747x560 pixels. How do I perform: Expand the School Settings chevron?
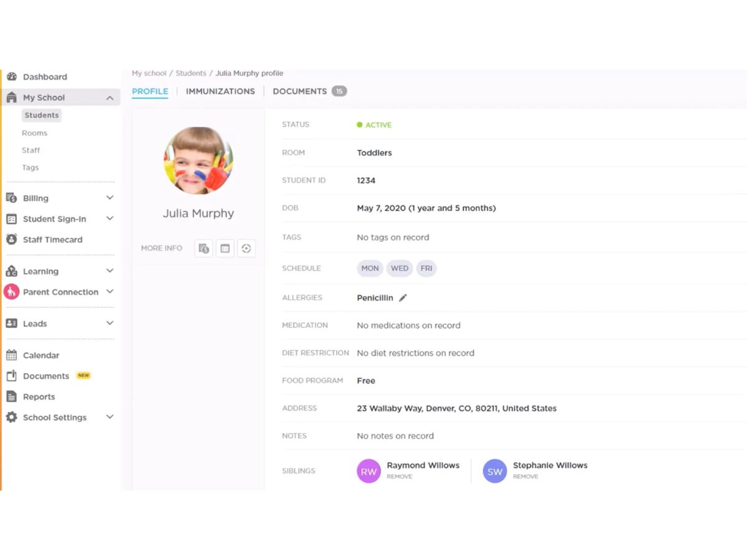click(x=110, y=418)
